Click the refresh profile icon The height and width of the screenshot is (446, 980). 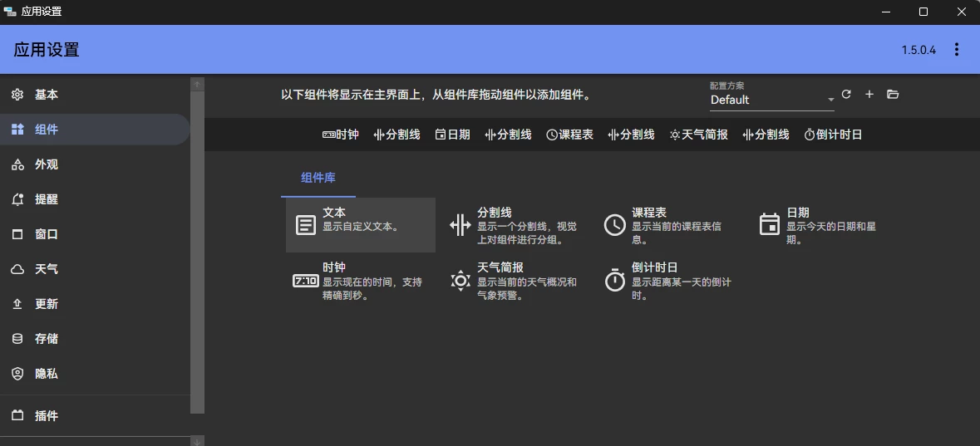(x=846, y=95)
